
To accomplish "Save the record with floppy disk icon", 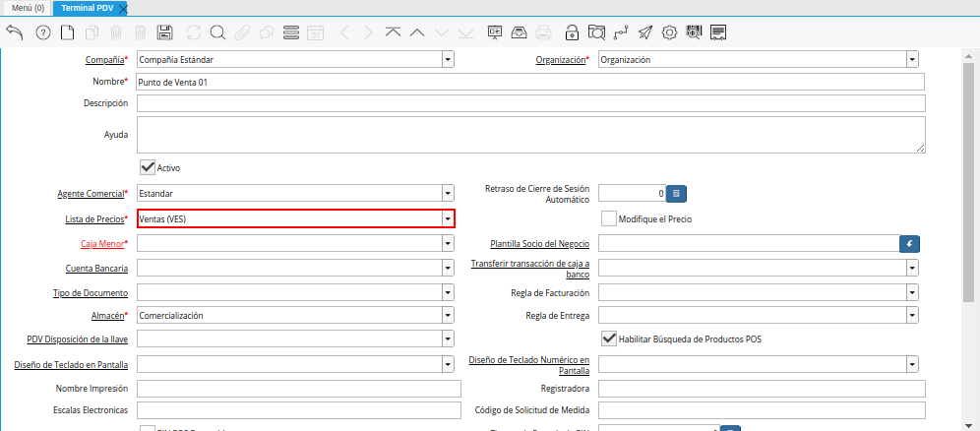I will point(165,32).
